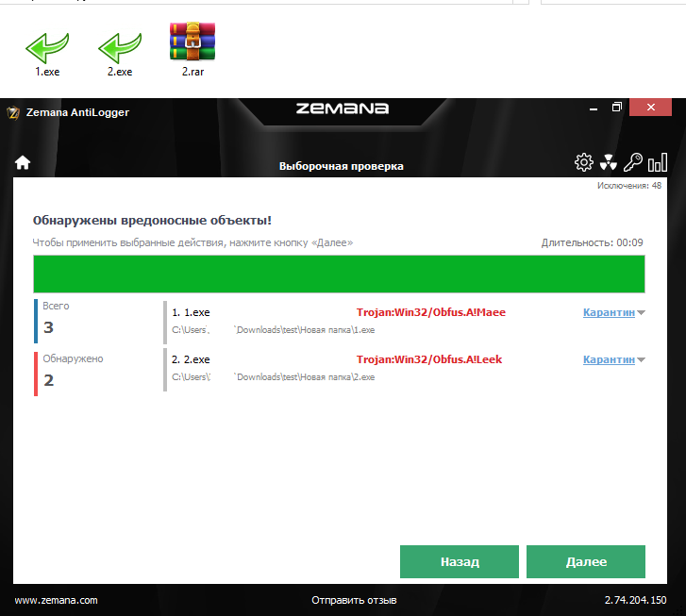Open Карантин action link for 2.exe

pyautogui.click(x=609, y=359)
